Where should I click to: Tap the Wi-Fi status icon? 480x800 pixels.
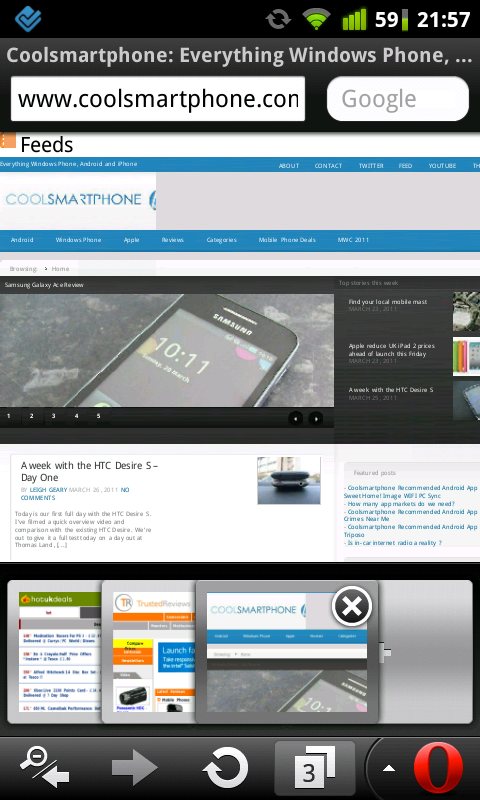pyautogui.click(x=316, y=19)
